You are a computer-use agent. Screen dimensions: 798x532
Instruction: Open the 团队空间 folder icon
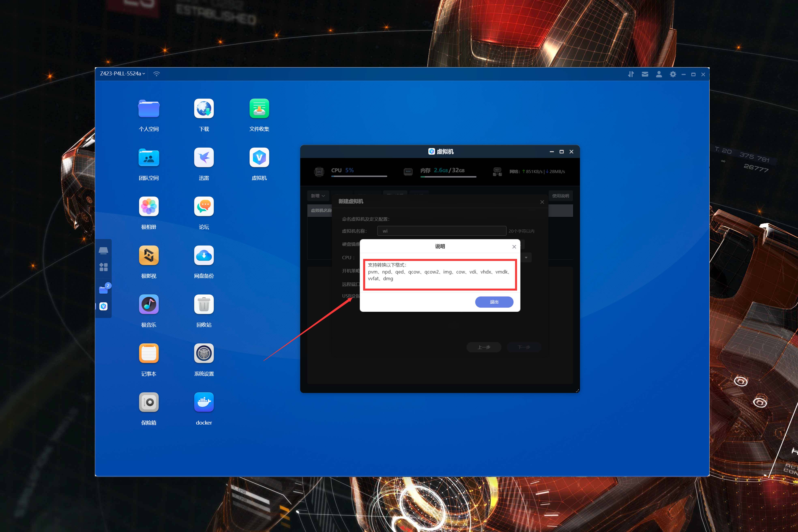[149, 157]
